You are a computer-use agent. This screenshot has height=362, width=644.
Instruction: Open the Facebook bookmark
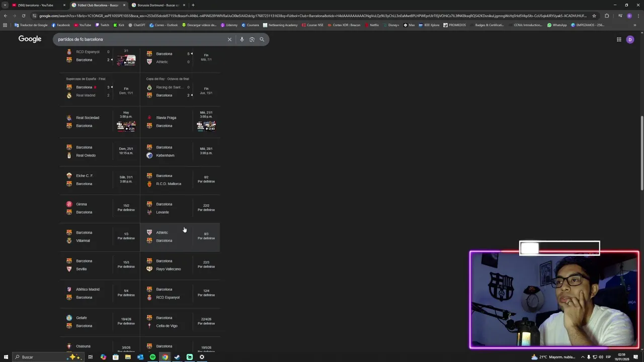click(61, 25)
